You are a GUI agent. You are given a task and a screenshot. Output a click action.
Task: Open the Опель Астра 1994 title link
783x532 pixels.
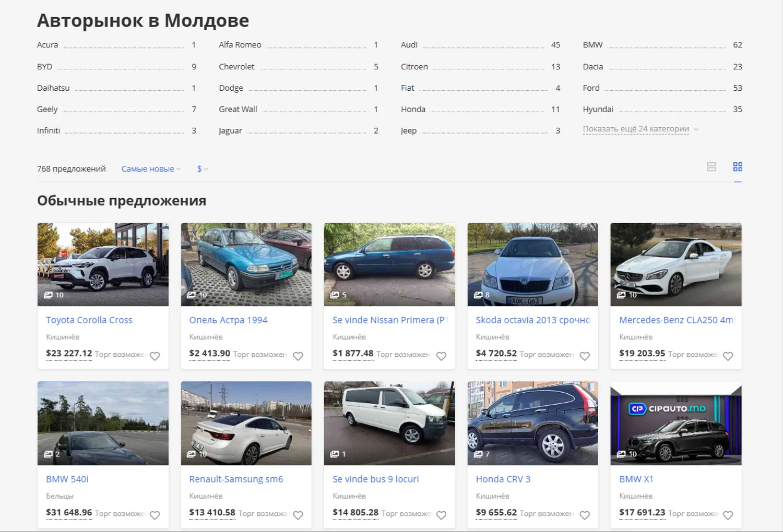[x=228, y=320]
